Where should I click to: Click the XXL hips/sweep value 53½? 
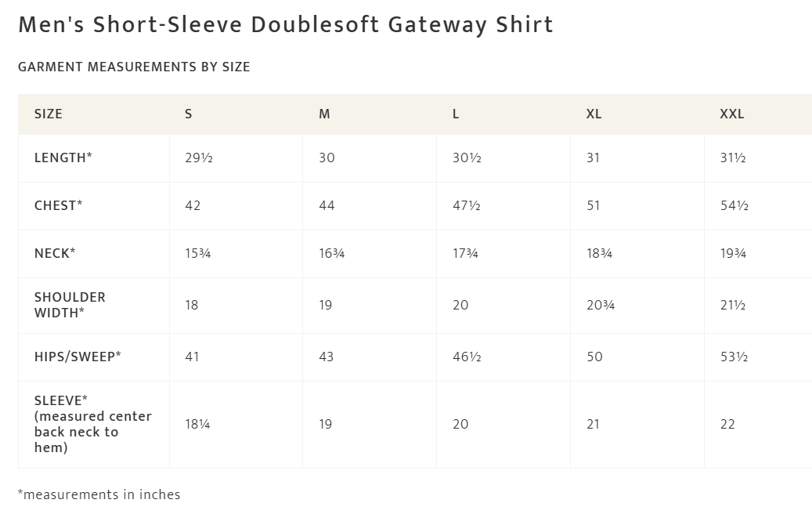click(x=734, y=357)
